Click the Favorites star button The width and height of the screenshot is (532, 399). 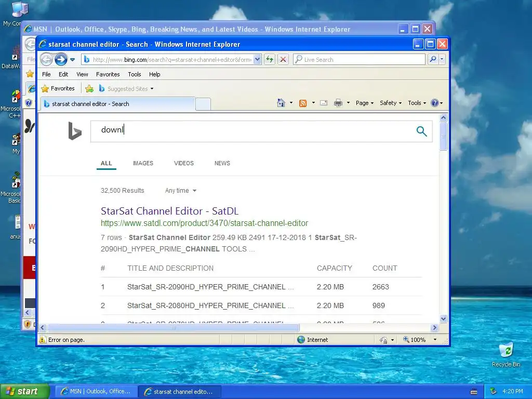pyautogui.click(x=58, y=88)
